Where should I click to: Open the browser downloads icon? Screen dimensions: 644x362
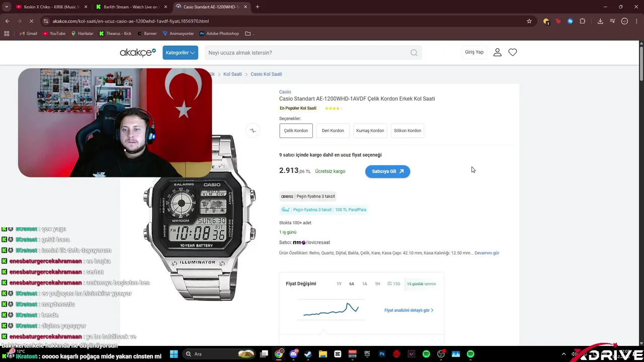[600, 21]
